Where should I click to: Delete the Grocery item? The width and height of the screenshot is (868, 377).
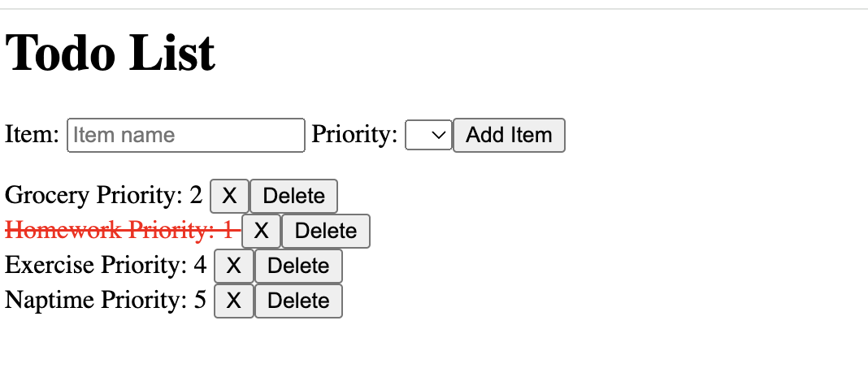click(293, 196)
